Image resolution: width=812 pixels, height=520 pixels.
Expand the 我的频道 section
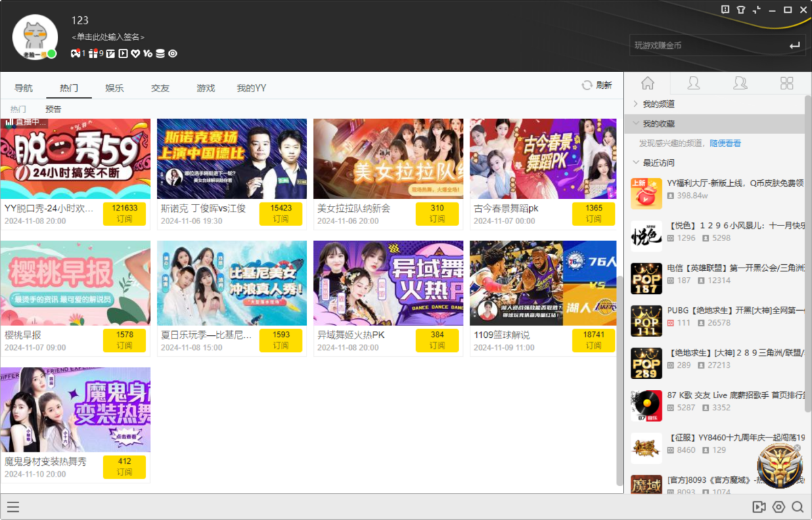pyautogui.click(x=658, y=104)
